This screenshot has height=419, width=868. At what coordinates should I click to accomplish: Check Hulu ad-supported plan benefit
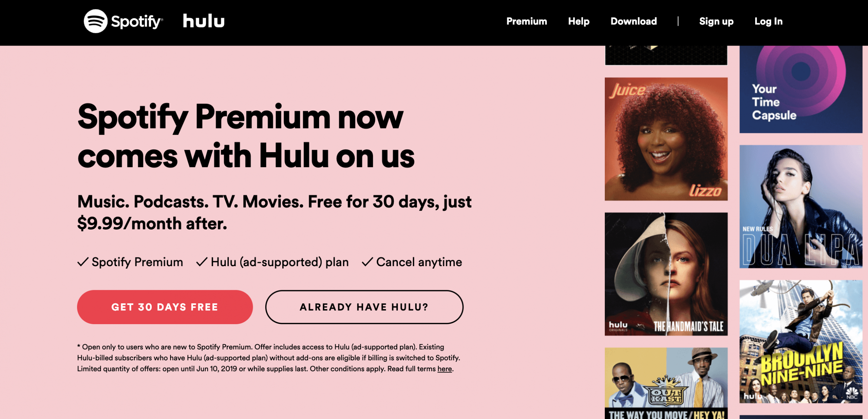(272, 263)
